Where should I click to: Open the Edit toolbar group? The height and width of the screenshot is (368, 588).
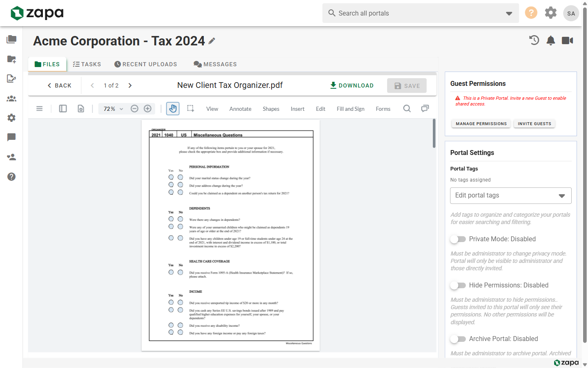tap(321, 109)
